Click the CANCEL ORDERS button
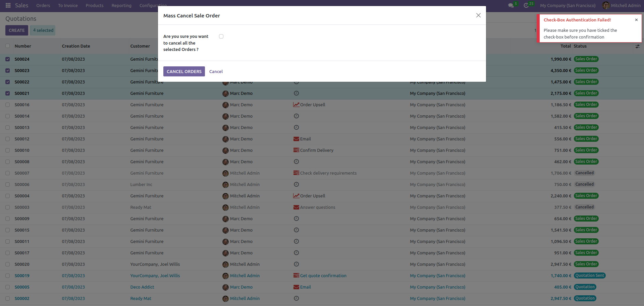The image size is (644, 306). pos(184,71)
